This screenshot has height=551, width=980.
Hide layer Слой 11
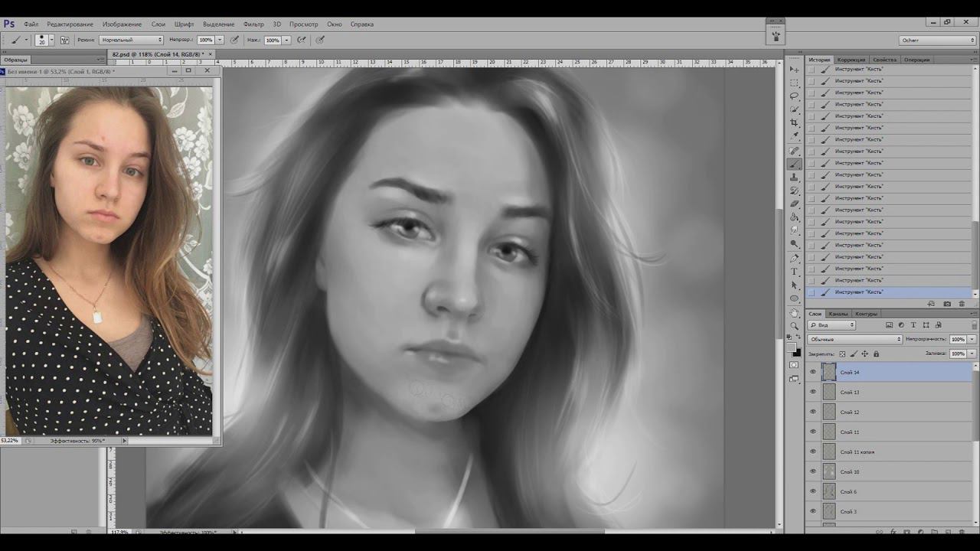813,432
